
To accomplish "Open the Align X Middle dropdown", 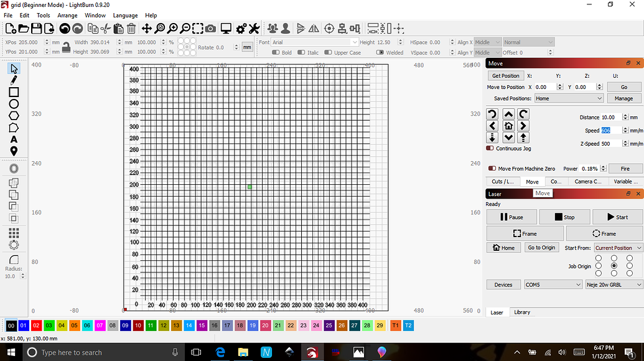I will [488, 42].
